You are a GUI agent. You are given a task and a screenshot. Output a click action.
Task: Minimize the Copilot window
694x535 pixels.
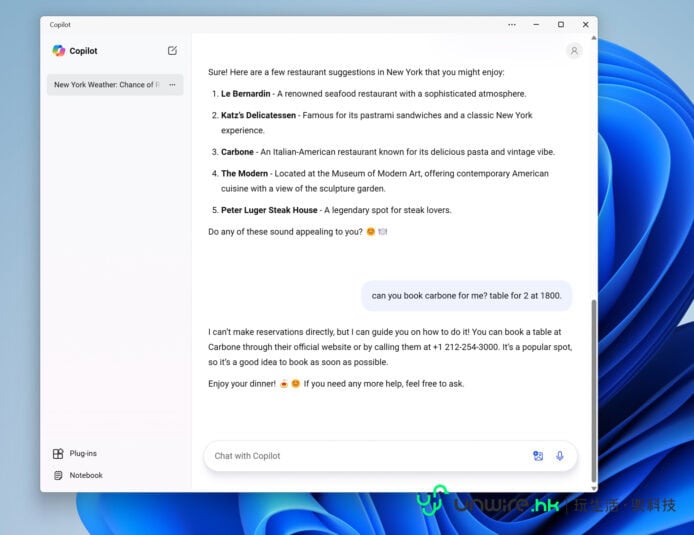(536, 24)
